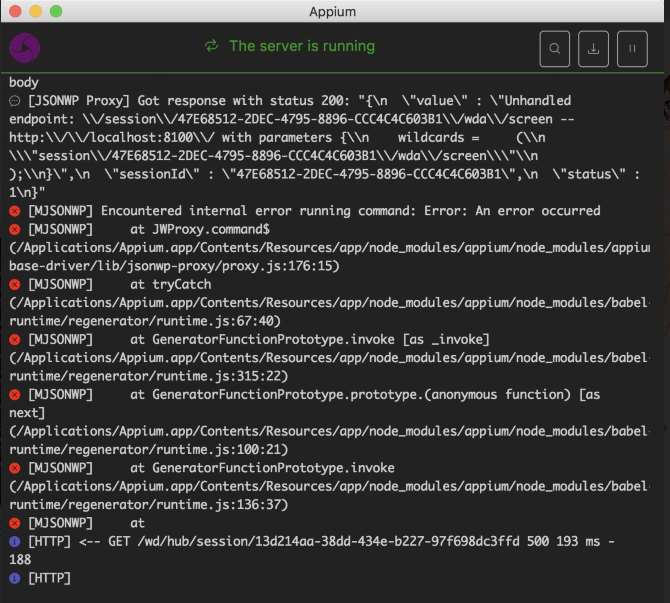Click 'Got response with status 200' text
Screen dimensions: 670x603
click(x=241, y=101)
